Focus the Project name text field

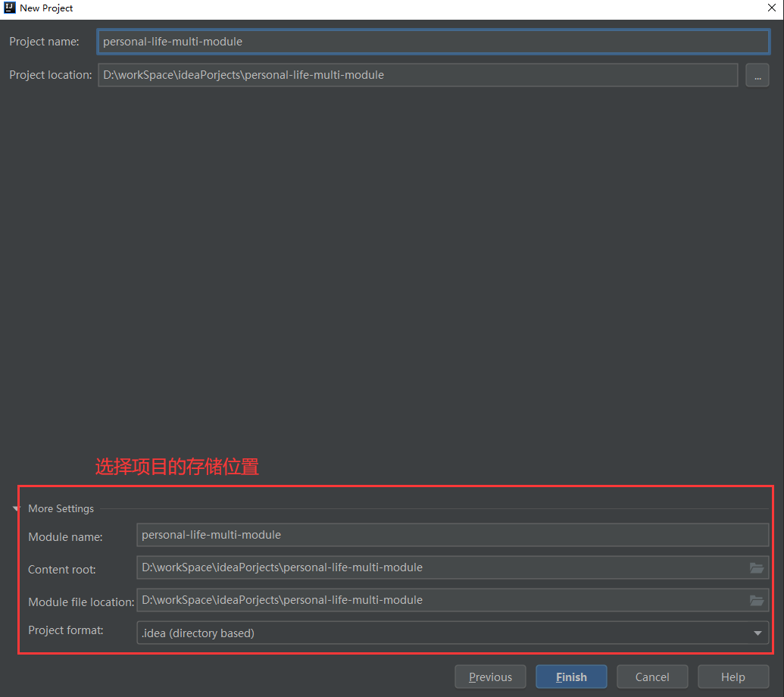click(433, 42)
